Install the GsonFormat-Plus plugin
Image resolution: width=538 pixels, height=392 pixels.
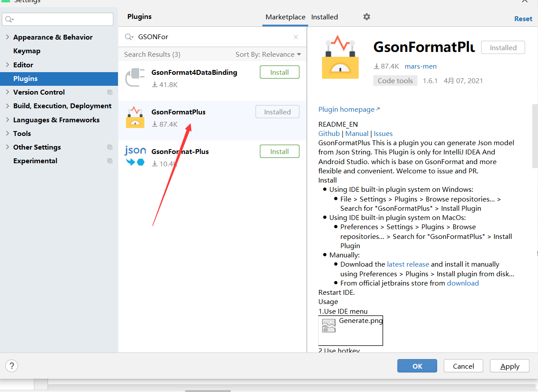[280, 151]
